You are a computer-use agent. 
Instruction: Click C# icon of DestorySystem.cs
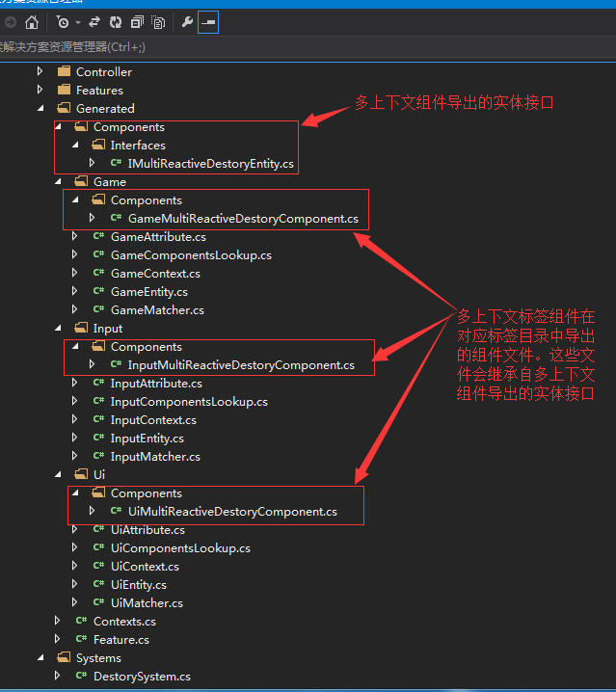81,676
